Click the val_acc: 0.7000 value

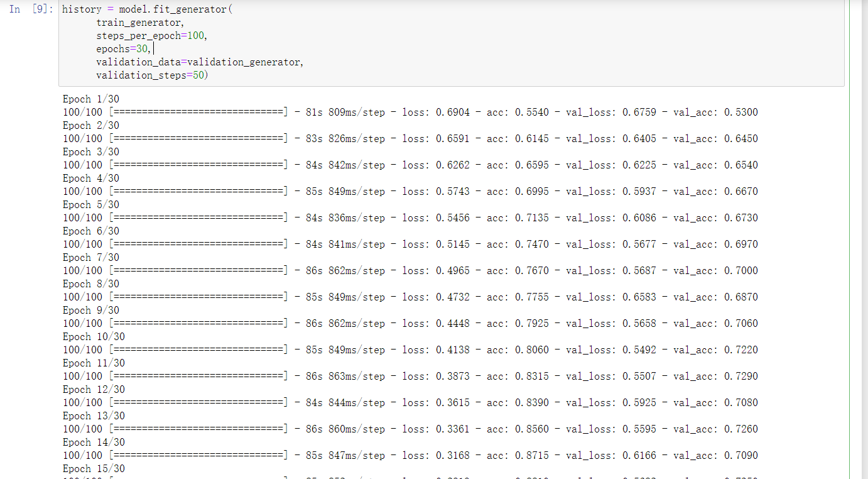715,271
